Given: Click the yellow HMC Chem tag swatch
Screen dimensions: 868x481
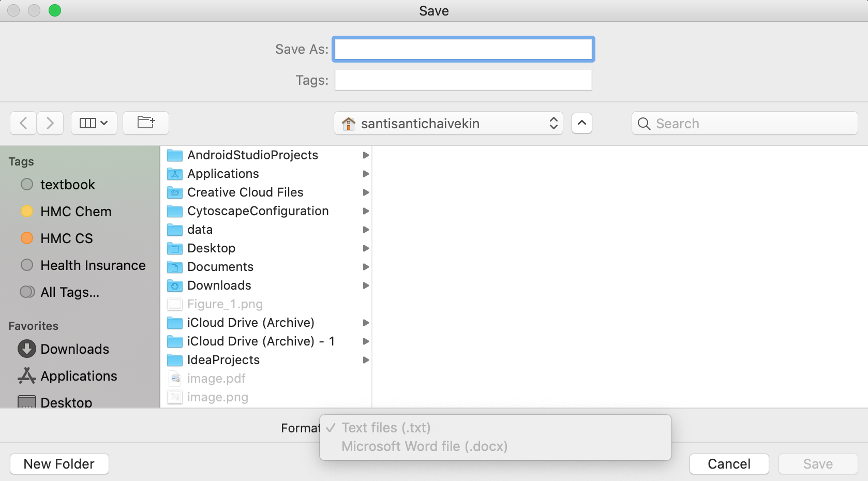Looking at the screenshot, I should tap(26, 211).
